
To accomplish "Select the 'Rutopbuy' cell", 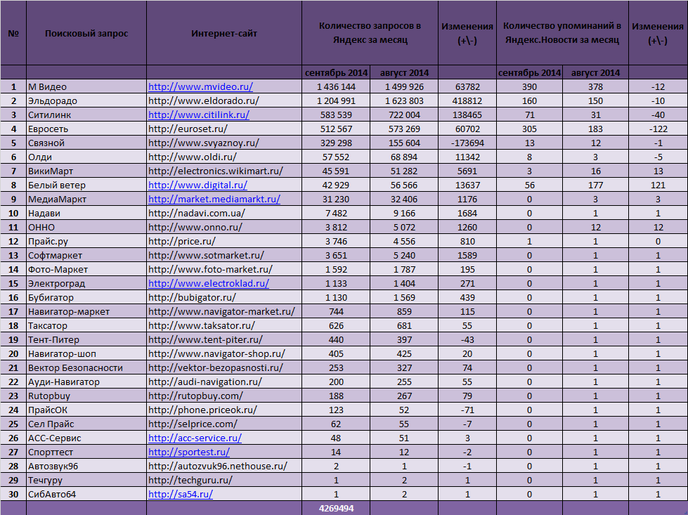I will coord(86,396).
